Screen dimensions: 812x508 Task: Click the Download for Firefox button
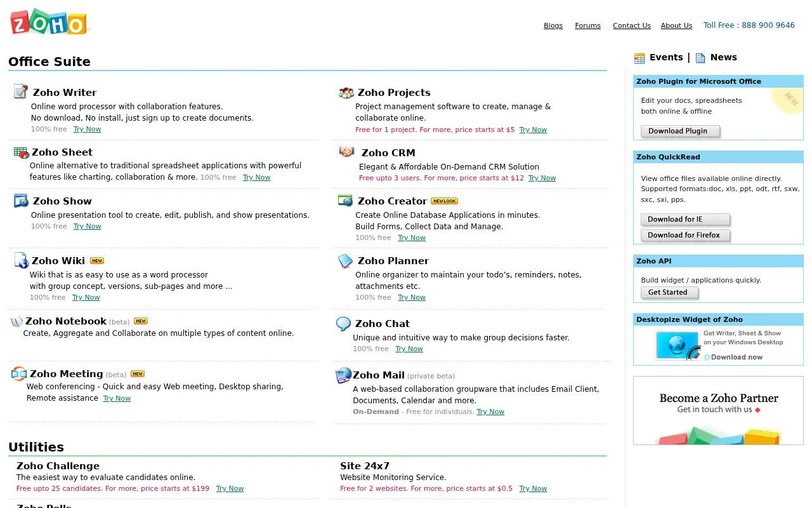tap(686, 236)
